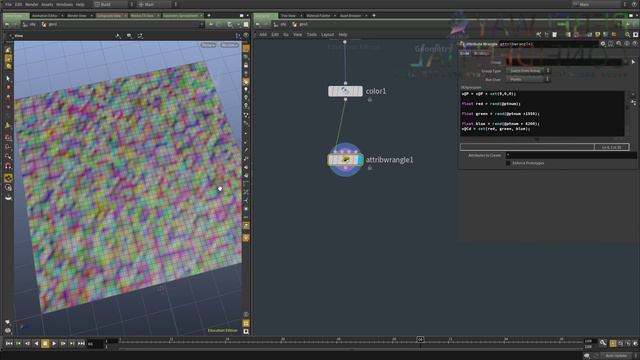Open the Group Type dropdown
The height and width of the screenshot is (360, 640).
(528, 71)
